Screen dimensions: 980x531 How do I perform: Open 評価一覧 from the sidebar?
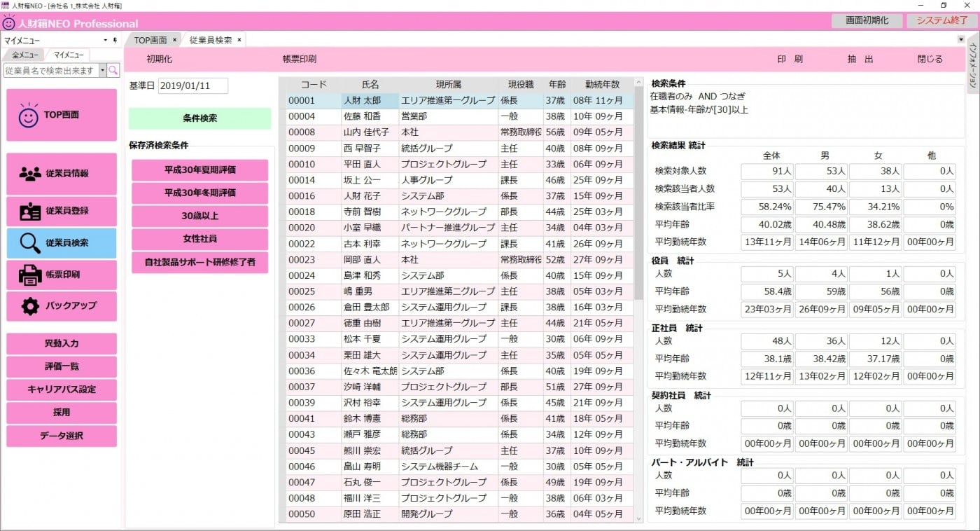[62, 367]
